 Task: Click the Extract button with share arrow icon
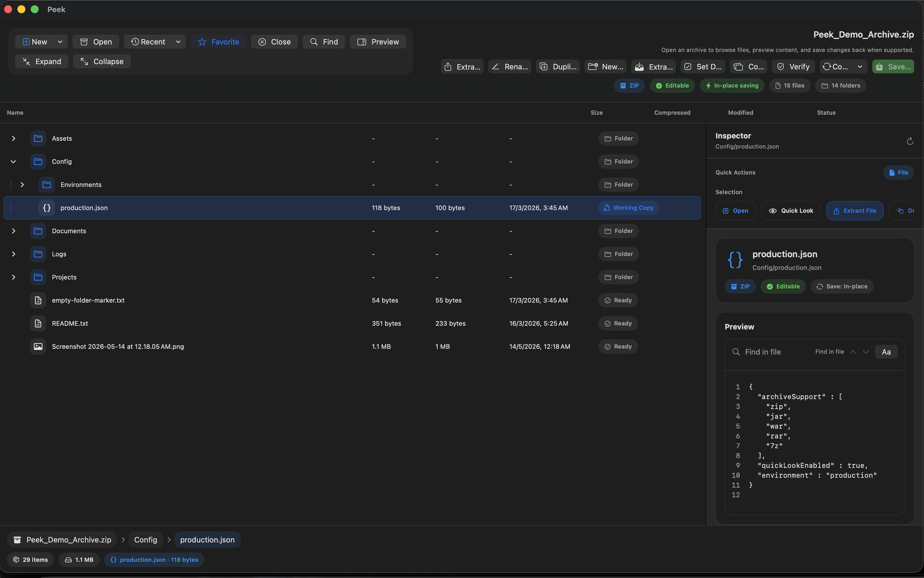click(462, 66)
